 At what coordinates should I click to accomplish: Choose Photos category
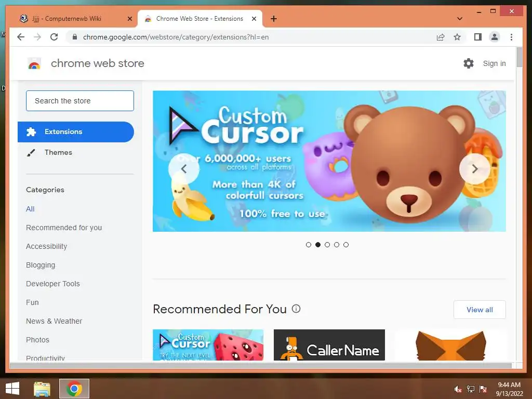click(37, 340)
